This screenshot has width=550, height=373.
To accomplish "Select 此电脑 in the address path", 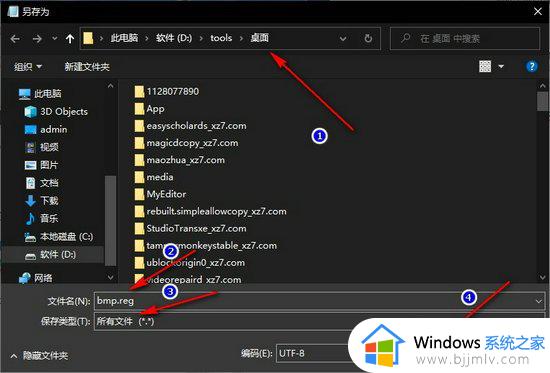I will (x=124, y=38).
